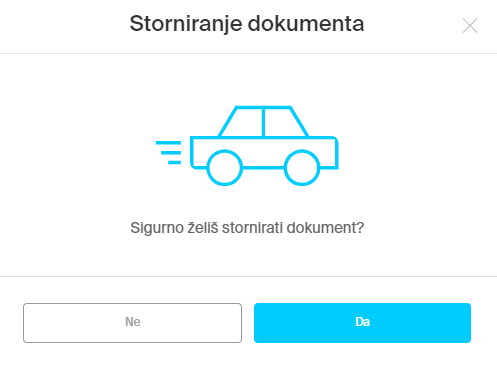Select the speed lines behind the car
Viewport: 497px width, 365px height.
(x=168, y=153)
